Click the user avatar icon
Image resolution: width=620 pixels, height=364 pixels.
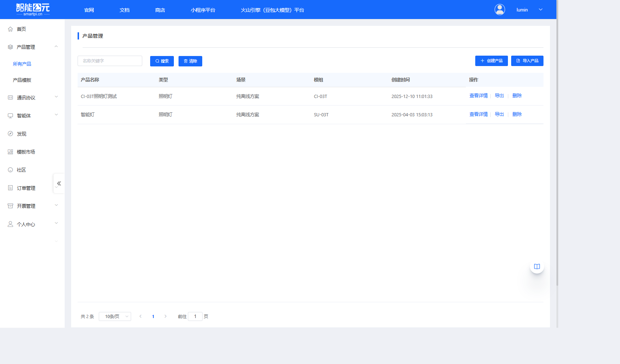coord(500,10)
